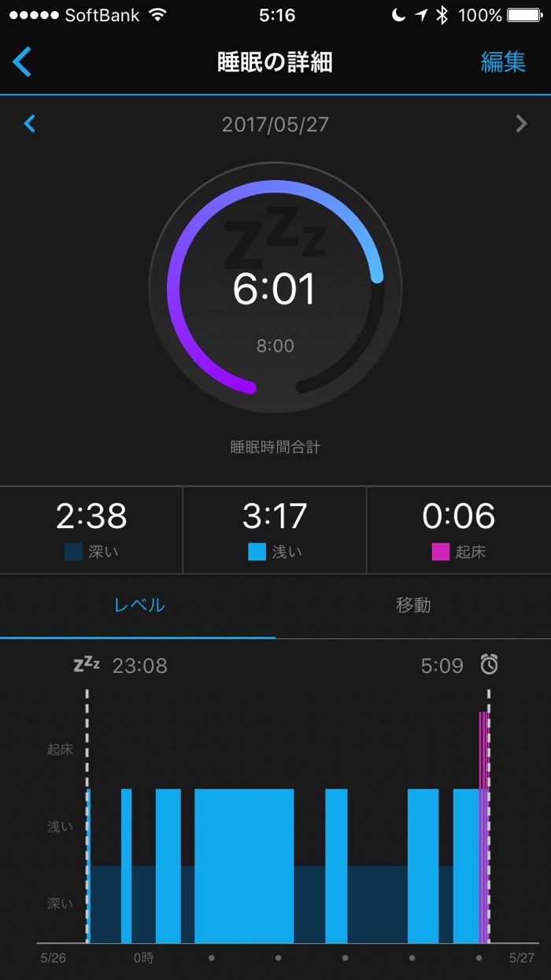Open the 編集 edit button
Screen dimensions: 551x980
(x=503, y=62)
